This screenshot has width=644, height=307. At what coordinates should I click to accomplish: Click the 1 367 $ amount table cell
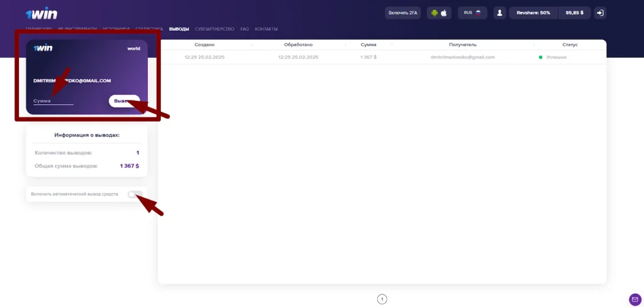(369, 57)
